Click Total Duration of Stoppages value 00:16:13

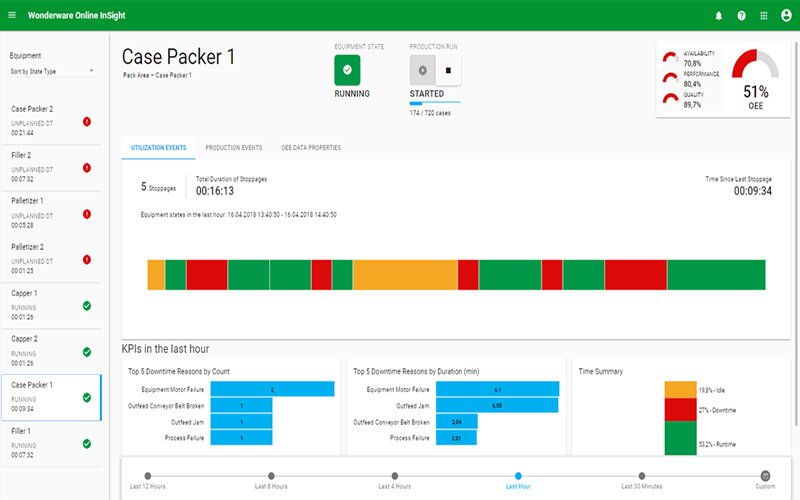tap(215, 191)
